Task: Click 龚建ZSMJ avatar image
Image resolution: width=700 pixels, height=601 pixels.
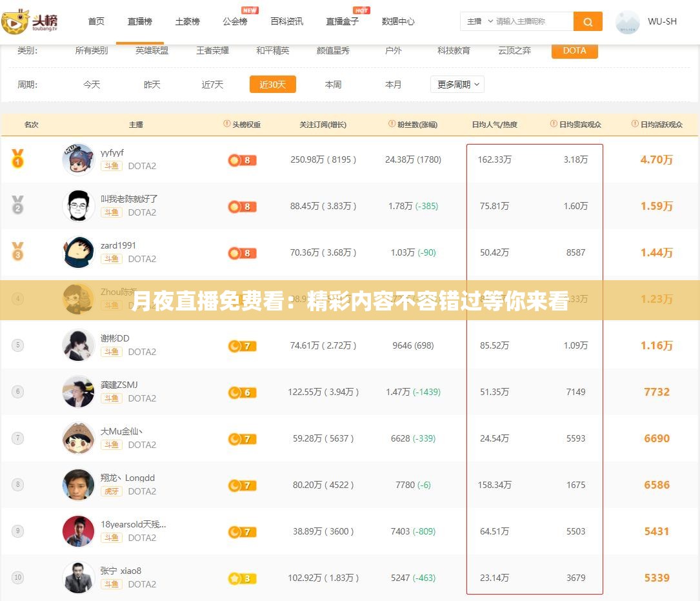Action: pyautogui.click(x=79, y=391)
